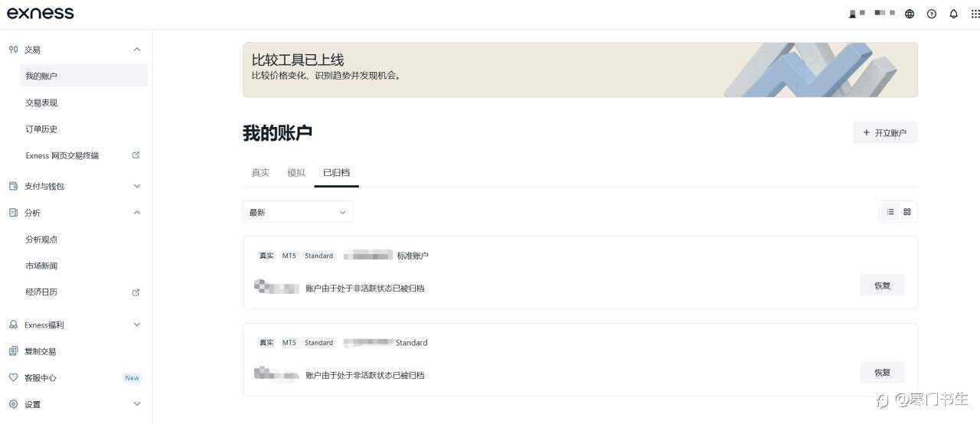The image size is (980, 424).
Task: Click 真实 tag on 标准账户 card
Action: 266,256
